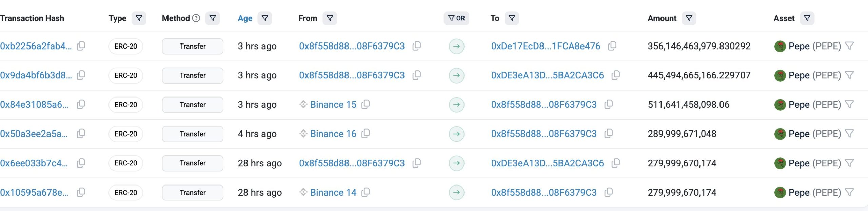868x211 pixels.
Task: Copy recipient address 0xDe17EcD8...1FCA8e476
Action: point(612,46)
